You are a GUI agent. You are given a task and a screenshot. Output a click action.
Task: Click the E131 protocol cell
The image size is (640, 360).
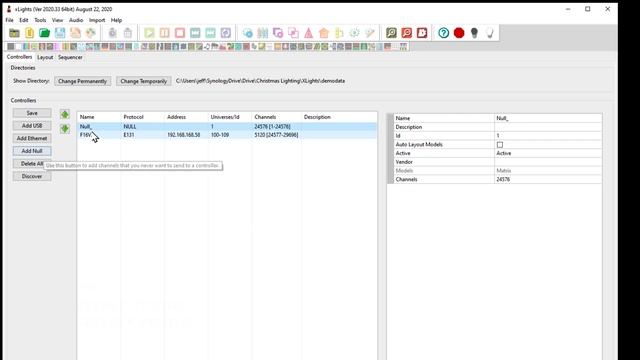[129, 135]
